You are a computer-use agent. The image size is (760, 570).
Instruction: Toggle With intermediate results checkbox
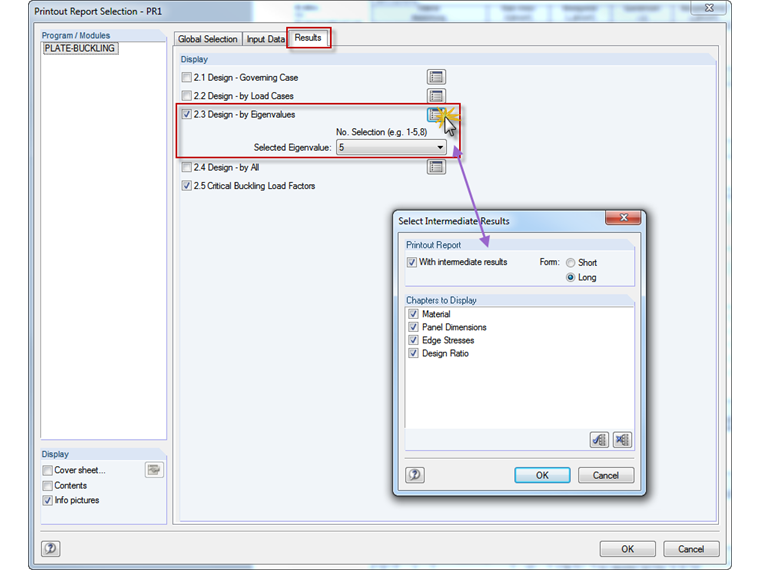[x=412, y=262]
